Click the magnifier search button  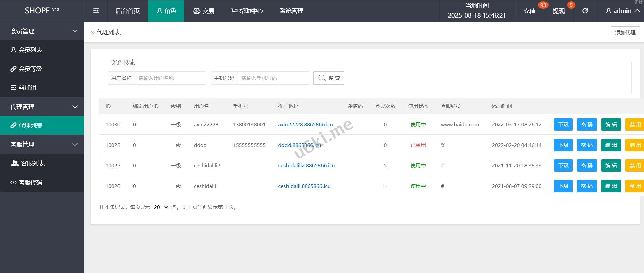(x=329, y=78)
